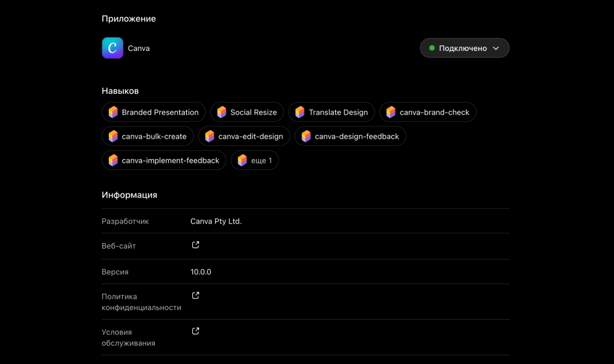This screenshot has height=364, width=614.
Task: Select the canva-edit-design skill chip
Action: 244,136
